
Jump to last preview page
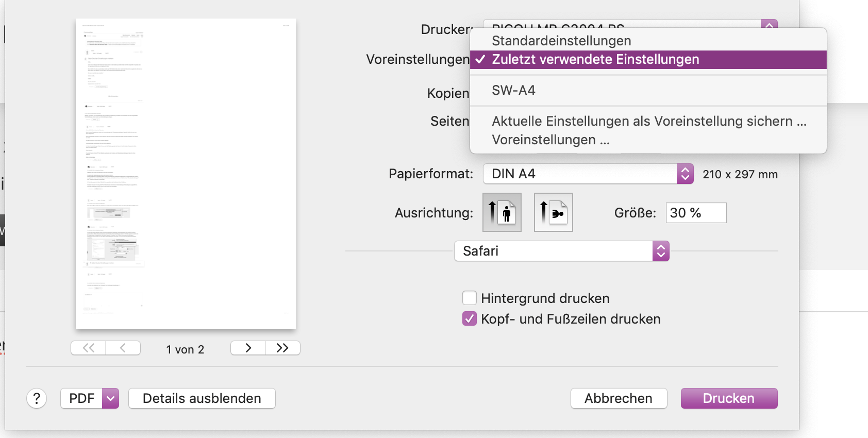point(282,348)
